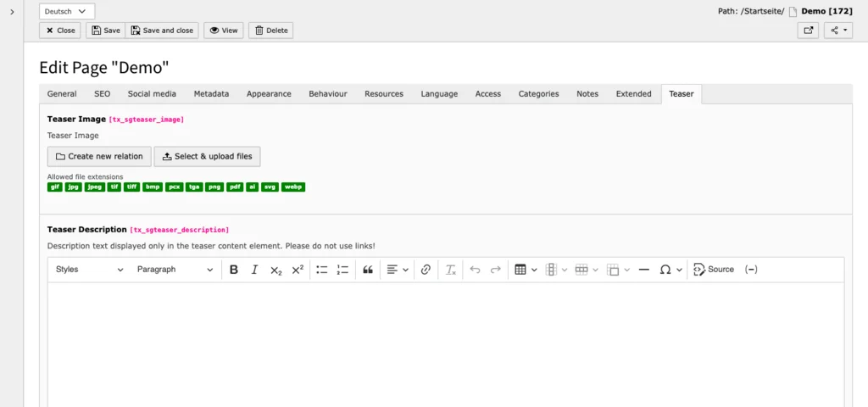Screen dimensions: 868x407
Task: Insert a block quote
Action: (368, 270)
